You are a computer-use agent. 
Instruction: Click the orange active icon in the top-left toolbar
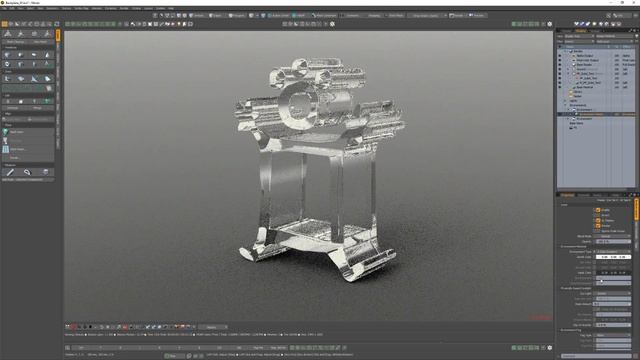4,24
